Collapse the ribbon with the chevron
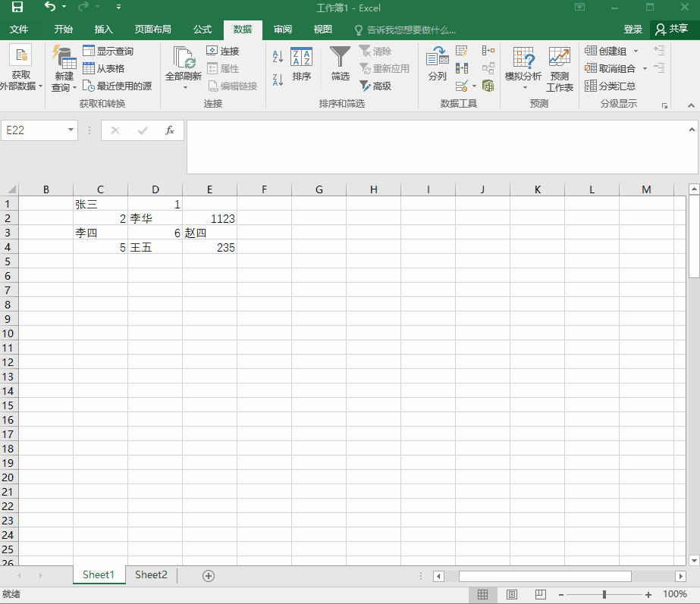Viewport: 700px width, 604px height. pos(691,106)
